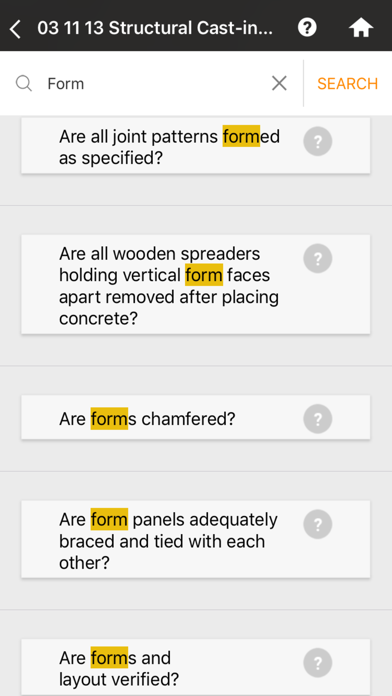Tap the orange SEARCH button
392x696 pixels.
(347, 83)
